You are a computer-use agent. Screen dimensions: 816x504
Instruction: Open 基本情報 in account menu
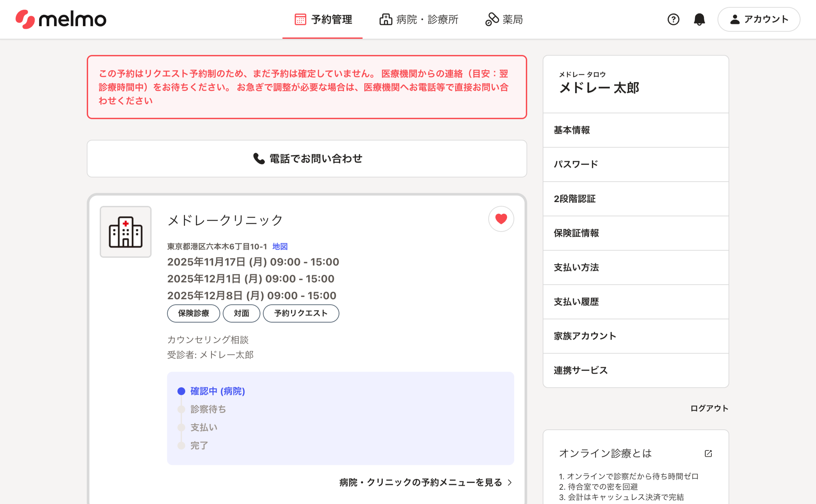pos(636,130)
